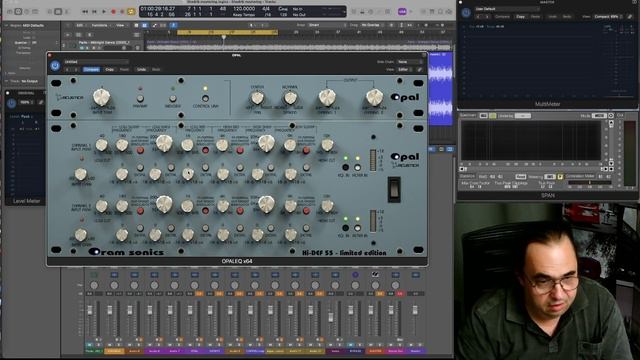Open the Edit menu in tracks area

click(80, 25)
